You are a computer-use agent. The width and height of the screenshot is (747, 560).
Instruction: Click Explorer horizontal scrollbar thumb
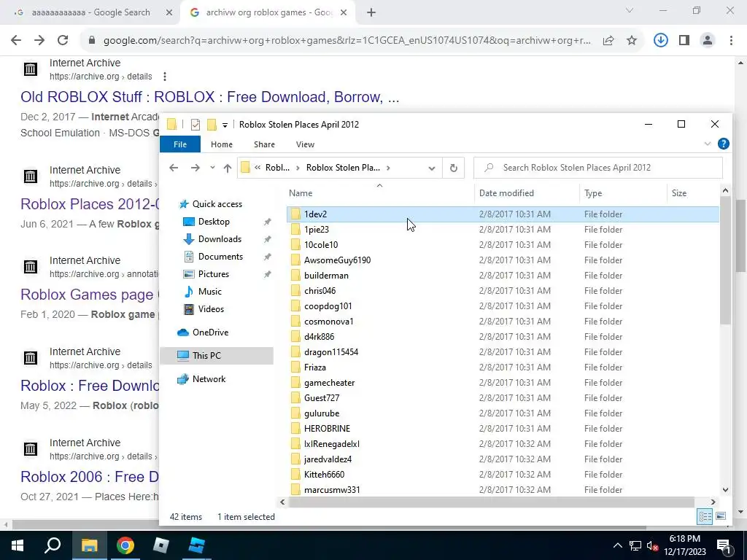coord(491,502)
